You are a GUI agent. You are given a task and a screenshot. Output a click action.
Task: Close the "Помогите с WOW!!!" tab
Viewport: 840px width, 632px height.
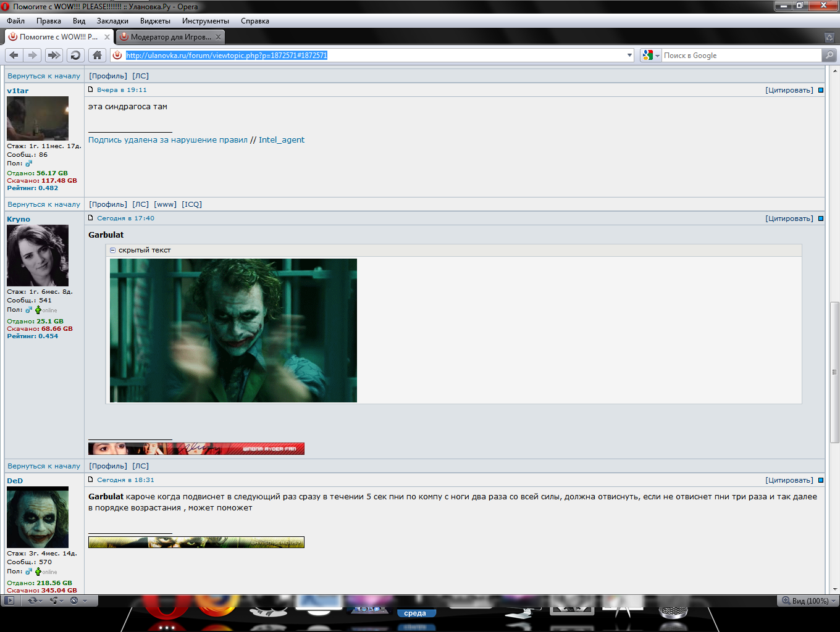[x=107, y=37]
